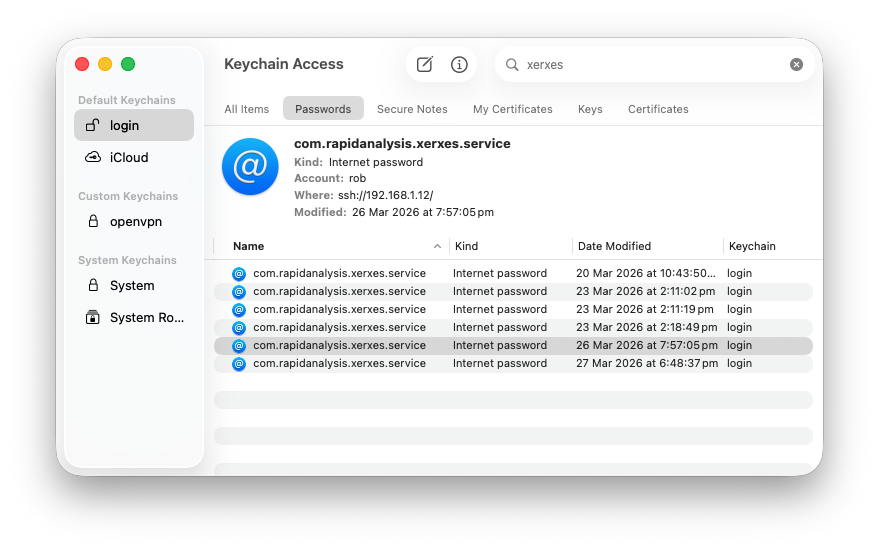This screenshot has height=550, width=879.
Task: Click the new keychain item compose icon
Action: click(x=424, y=64)
